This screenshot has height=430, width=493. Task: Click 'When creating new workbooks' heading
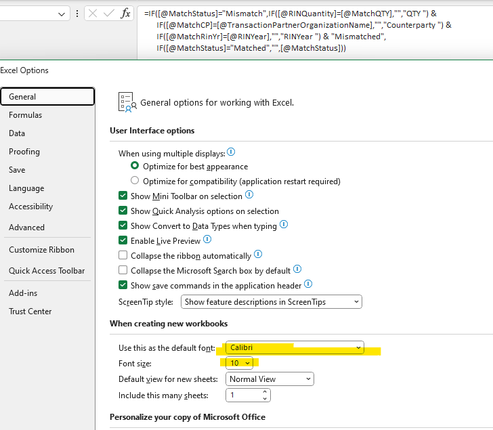coord(169,324)
